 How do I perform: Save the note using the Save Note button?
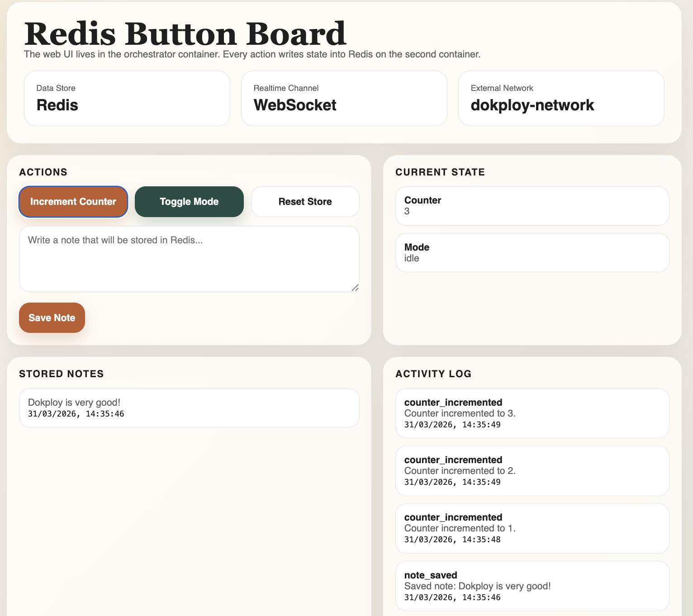pyautogui.click(x=52, y=318)
